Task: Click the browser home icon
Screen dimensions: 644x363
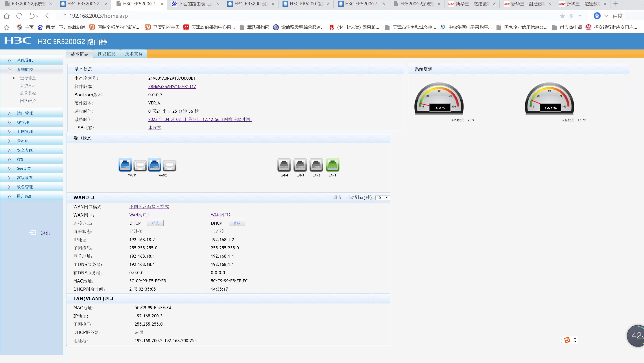Action: (7, 16)
